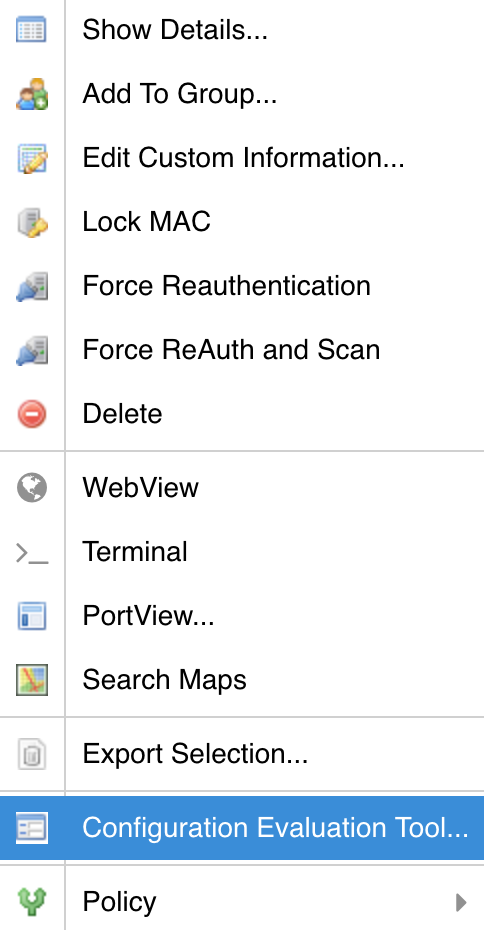Click the WebView globe icon
This screenshot has height=930, width=484.
[x=31, y=488]
